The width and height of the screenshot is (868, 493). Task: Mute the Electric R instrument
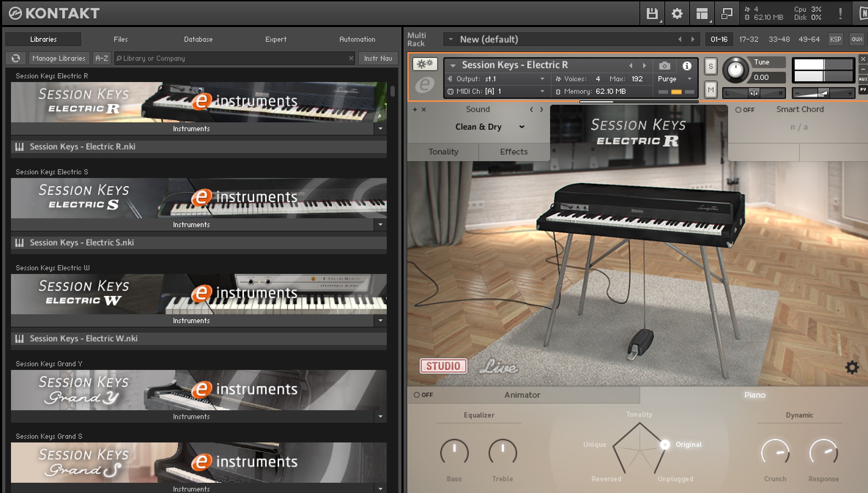click(711, 90)
